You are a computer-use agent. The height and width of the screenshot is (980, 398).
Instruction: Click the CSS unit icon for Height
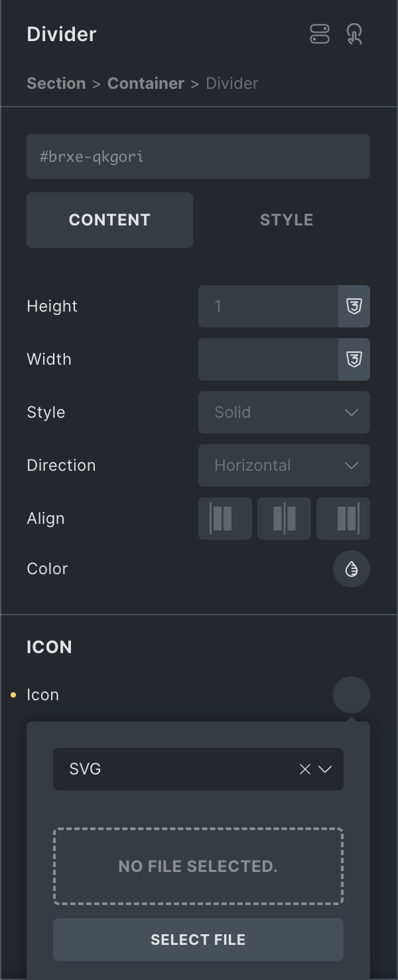[x=354, y=306]
